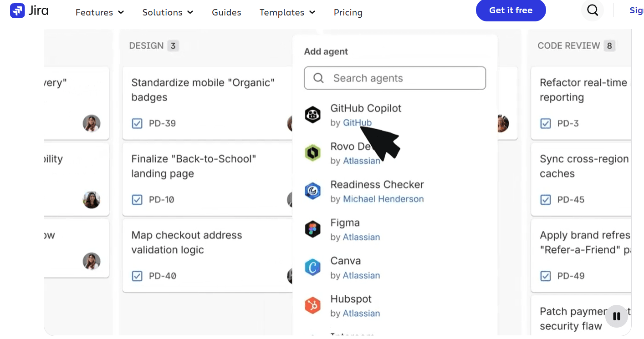Click the PD-40 issue key
Viewport: 644px width, 339px height.
[163, 276]
